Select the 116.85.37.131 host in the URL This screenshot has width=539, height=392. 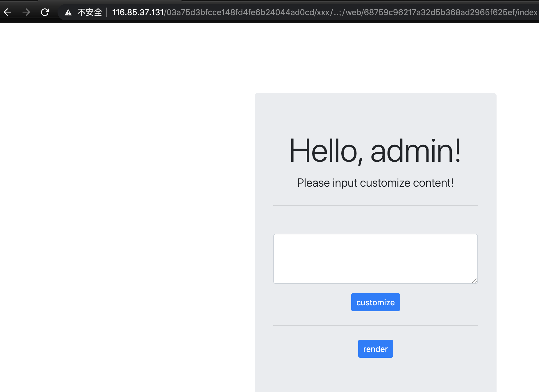(138, 12)
